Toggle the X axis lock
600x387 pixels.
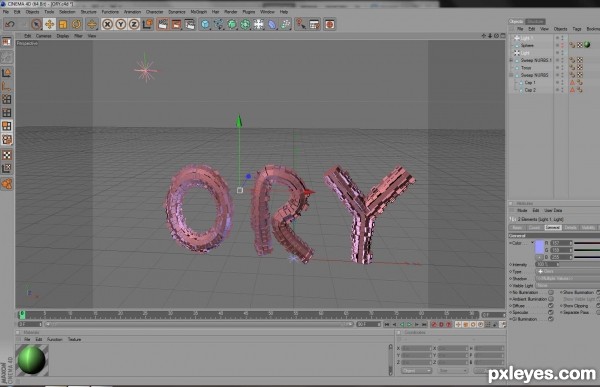(108, 24)
